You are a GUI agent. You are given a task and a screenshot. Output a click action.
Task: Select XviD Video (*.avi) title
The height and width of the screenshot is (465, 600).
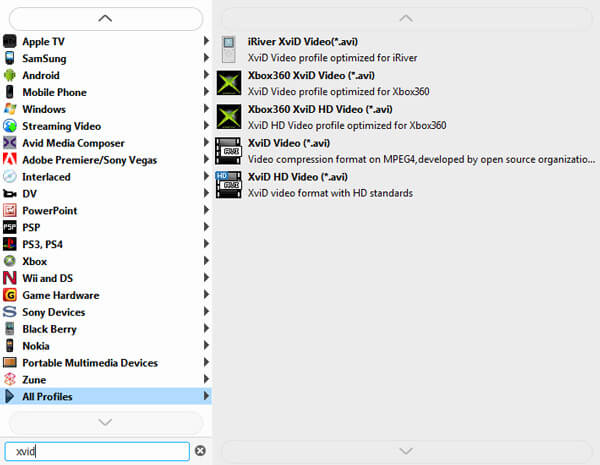coord(289,143)
